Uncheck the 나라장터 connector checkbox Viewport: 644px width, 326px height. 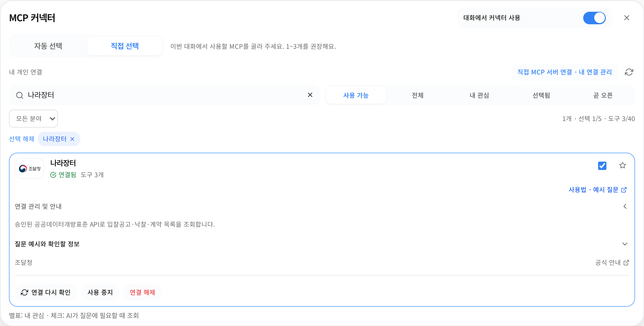click(602, 166)
